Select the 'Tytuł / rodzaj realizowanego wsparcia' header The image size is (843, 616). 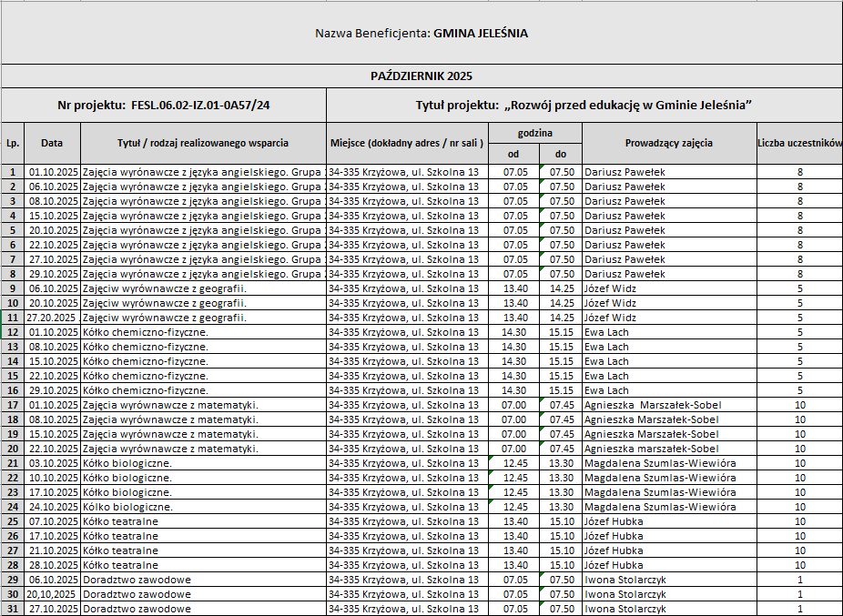point(203,143)
